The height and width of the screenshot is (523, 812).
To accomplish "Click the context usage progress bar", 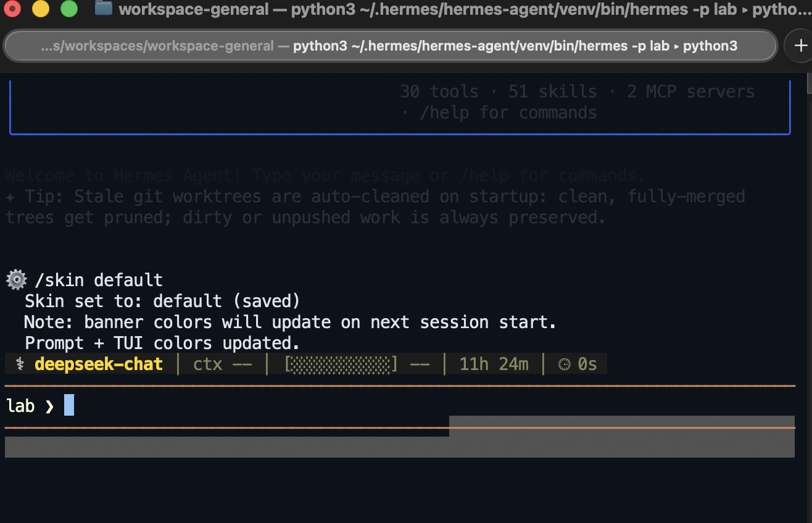I will pos(341,364).
